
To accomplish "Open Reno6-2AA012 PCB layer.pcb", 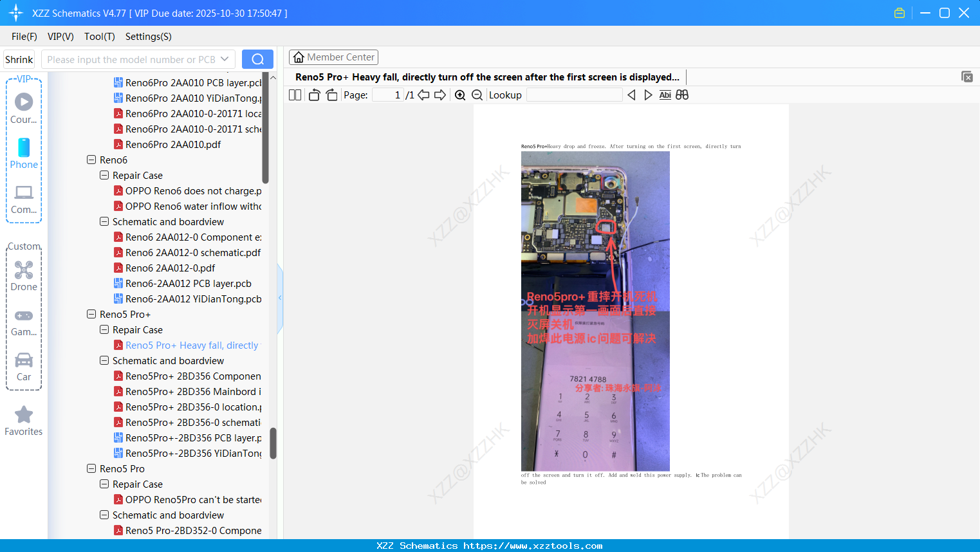I will [183, 283].
